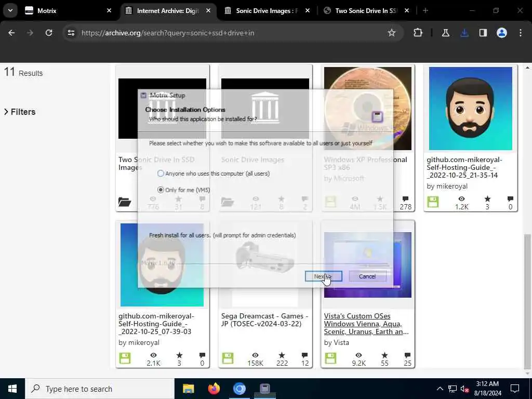
Task: Bookmark this page with the star icon
Action: pos(392,33)
